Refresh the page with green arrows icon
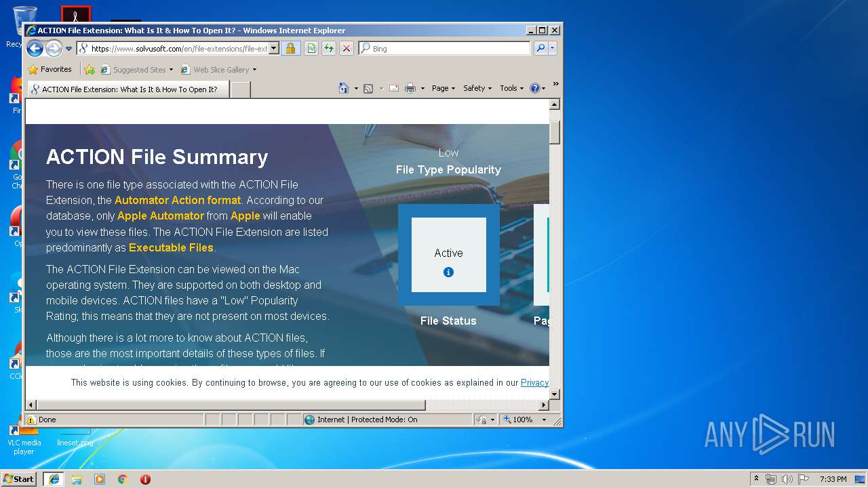The width and height of the screenshot is (868, 488). (329, 49)
